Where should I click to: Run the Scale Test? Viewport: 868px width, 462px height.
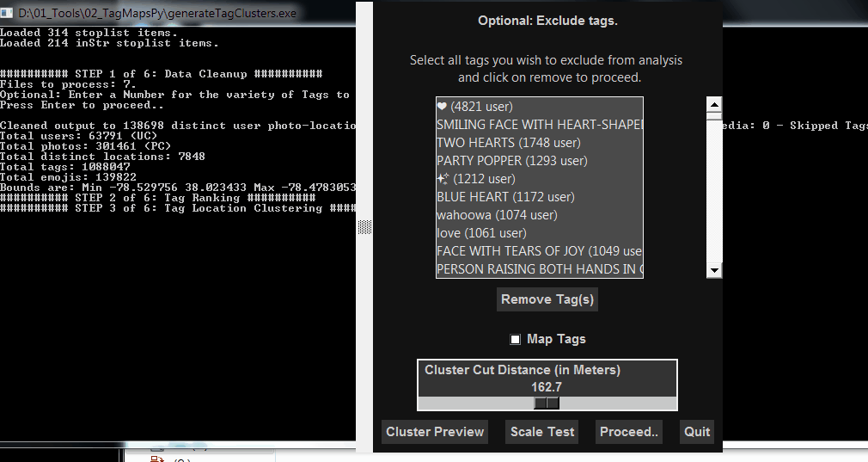542,432
